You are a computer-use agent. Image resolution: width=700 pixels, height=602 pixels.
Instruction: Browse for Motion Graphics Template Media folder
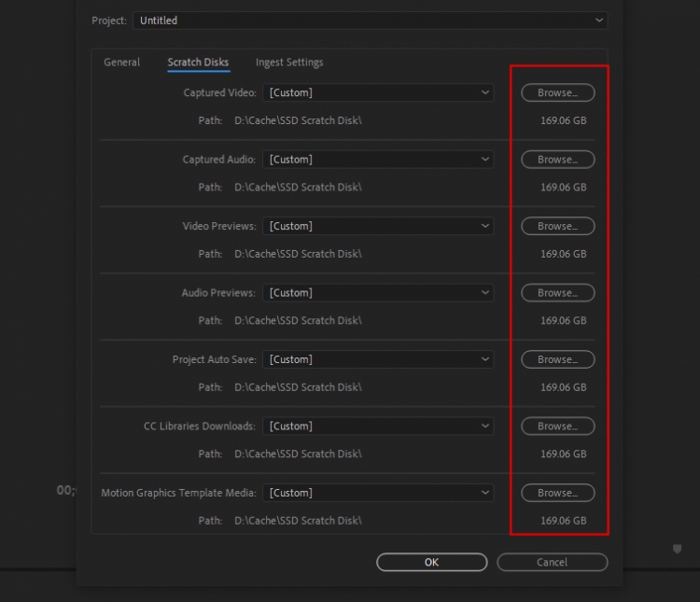(557, 493)
